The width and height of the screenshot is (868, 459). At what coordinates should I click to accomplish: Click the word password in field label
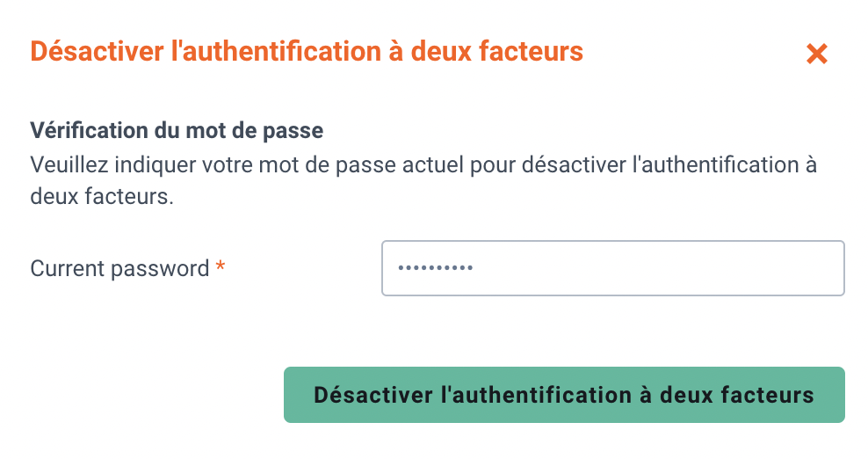(160, 269)
